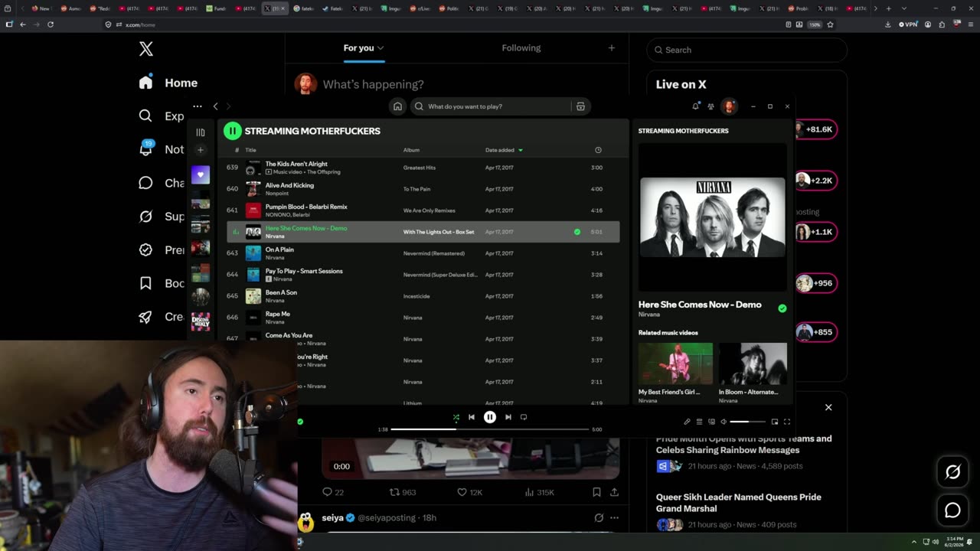
Task: Open Spotify Friend Activity icon
Action: coord(710,106)
